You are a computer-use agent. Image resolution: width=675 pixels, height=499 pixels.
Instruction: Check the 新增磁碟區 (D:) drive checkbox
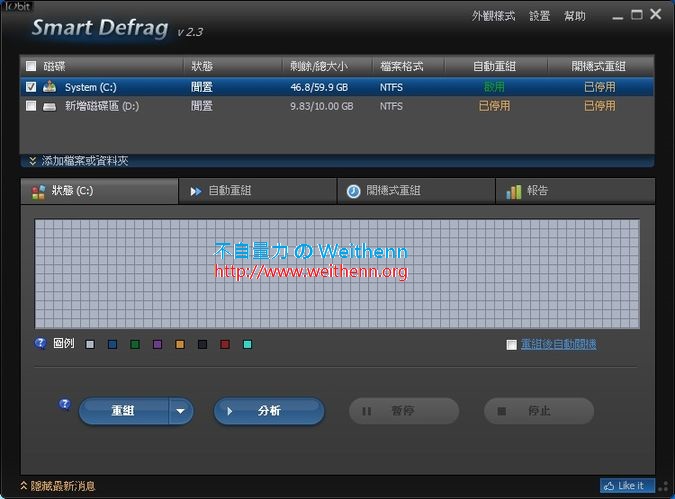31,106
